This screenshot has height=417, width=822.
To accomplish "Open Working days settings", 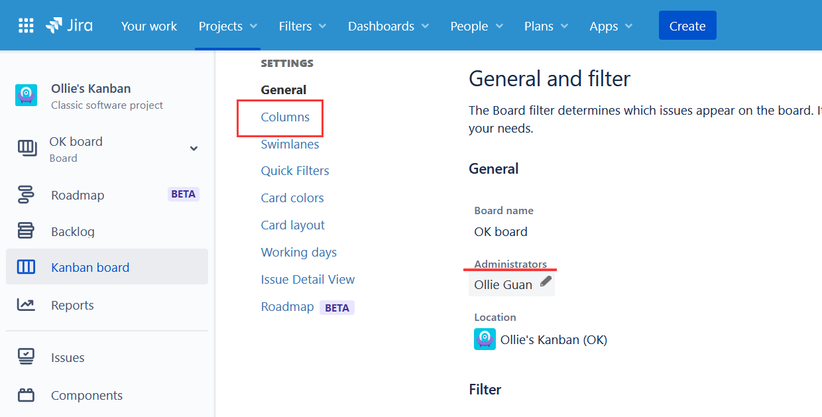I will [299, 253].
